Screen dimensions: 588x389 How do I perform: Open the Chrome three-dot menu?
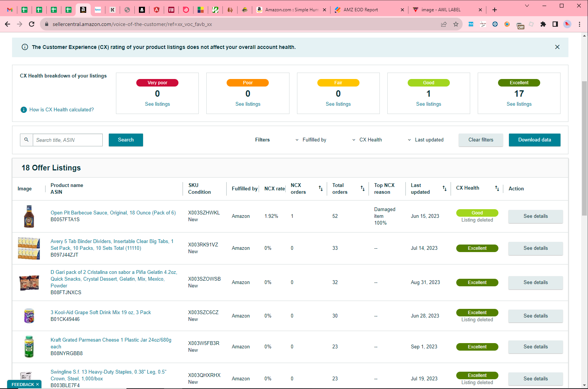pyautogui.click(x=579, y=24)
